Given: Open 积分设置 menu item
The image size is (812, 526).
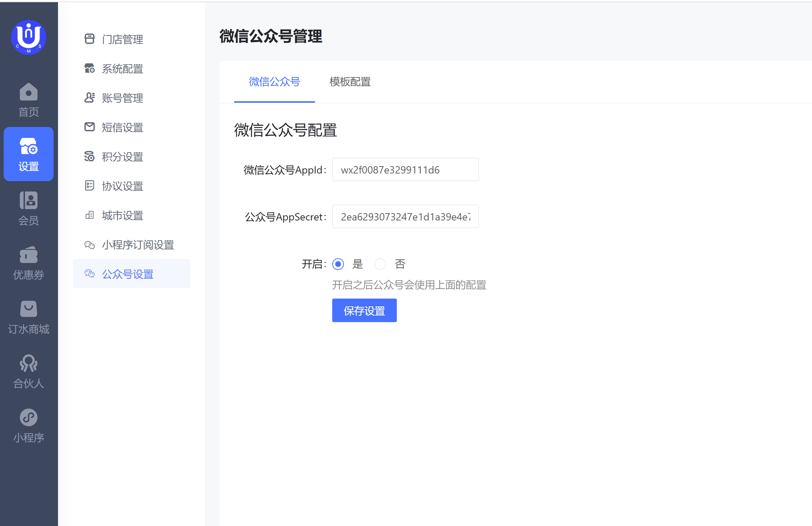Looking at the screenshot, I should tap(131, 156).
